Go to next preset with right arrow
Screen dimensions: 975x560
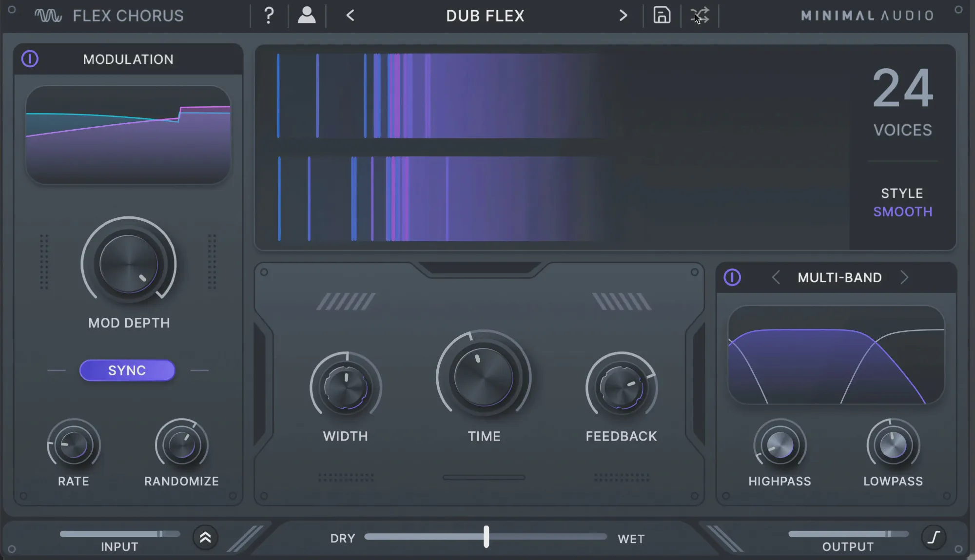tap(623, 16)
